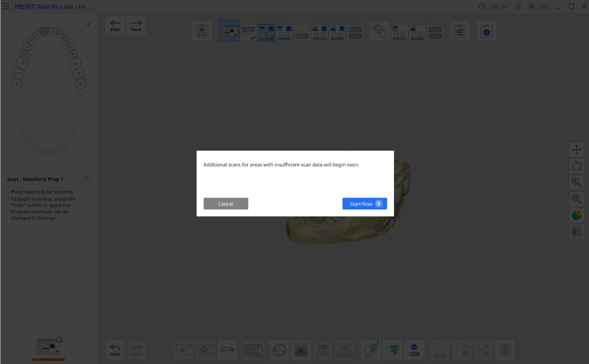The height and width of the screenshot is (364, 589).
Task: Select the highlighted prep 1 stage with checkmark
Action: point(266,33)
